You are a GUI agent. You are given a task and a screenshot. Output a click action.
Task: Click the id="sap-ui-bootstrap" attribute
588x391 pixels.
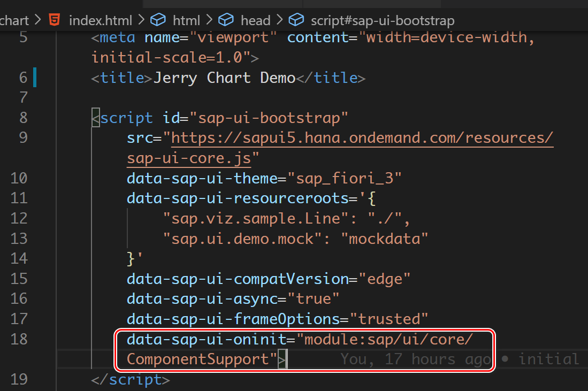[255, 118]
